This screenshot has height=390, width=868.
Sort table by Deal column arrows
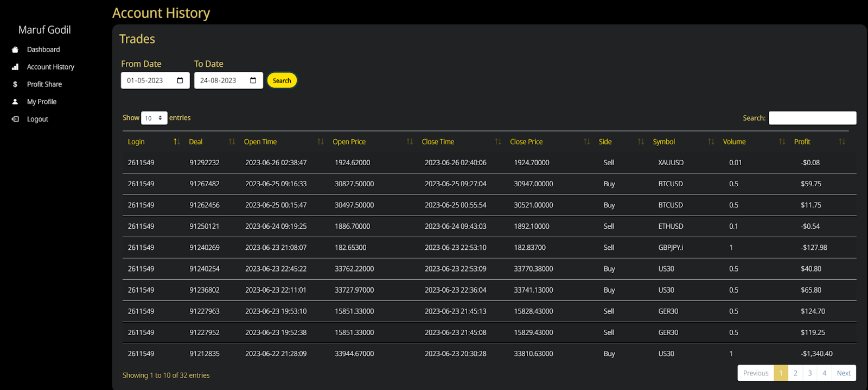232,142
